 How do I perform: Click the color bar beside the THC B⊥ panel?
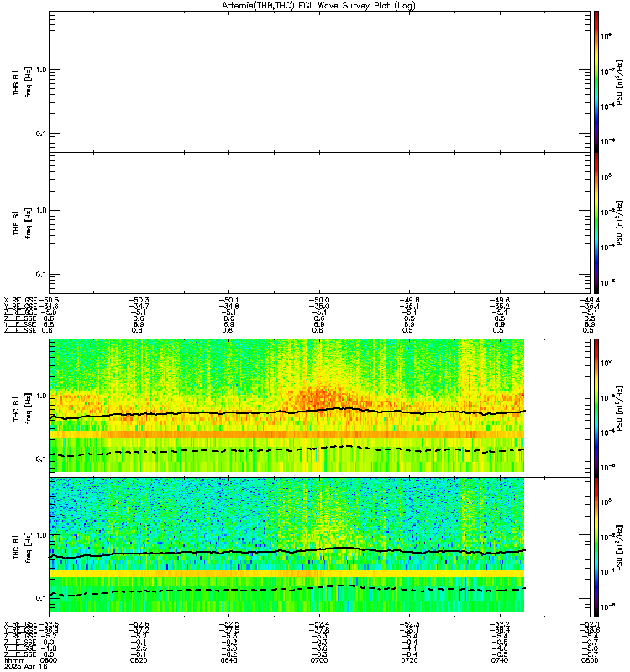(596, 407)
